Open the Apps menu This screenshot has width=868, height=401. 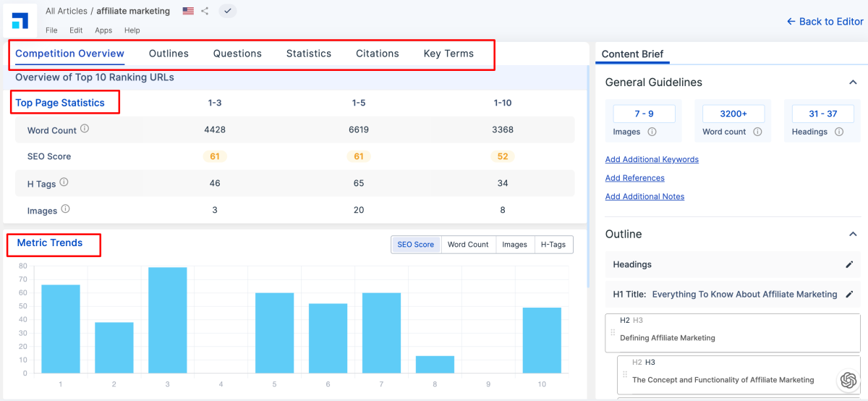point(103,30)
